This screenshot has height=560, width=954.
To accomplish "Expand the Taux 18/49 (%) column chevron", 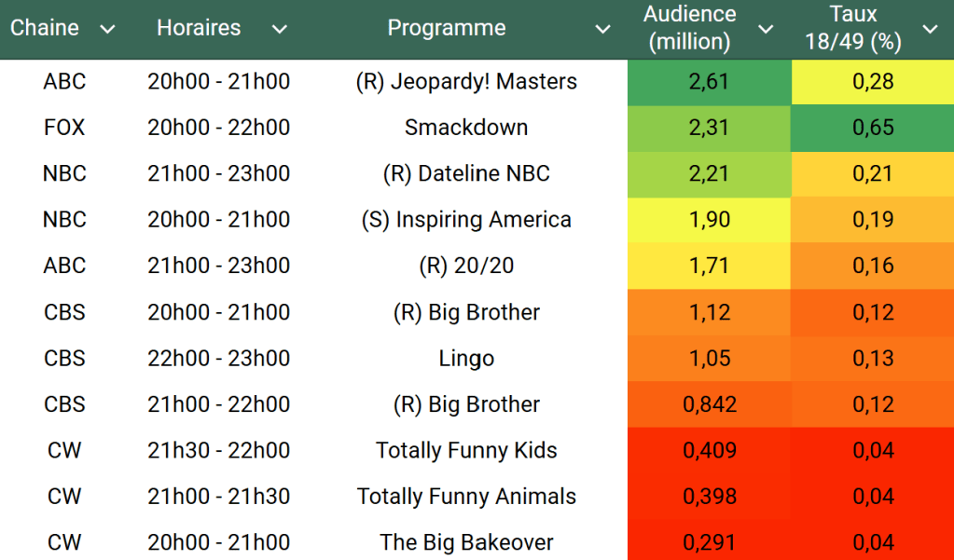I will coord(930,29).
